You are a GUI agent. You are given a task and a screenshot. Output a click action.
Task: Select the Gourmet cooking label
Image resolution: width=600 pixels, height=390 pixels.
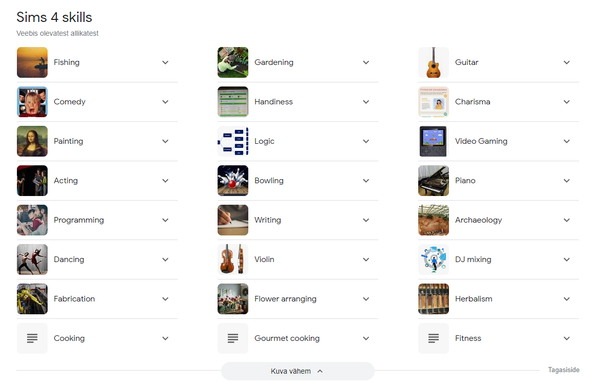coord(287,338)
